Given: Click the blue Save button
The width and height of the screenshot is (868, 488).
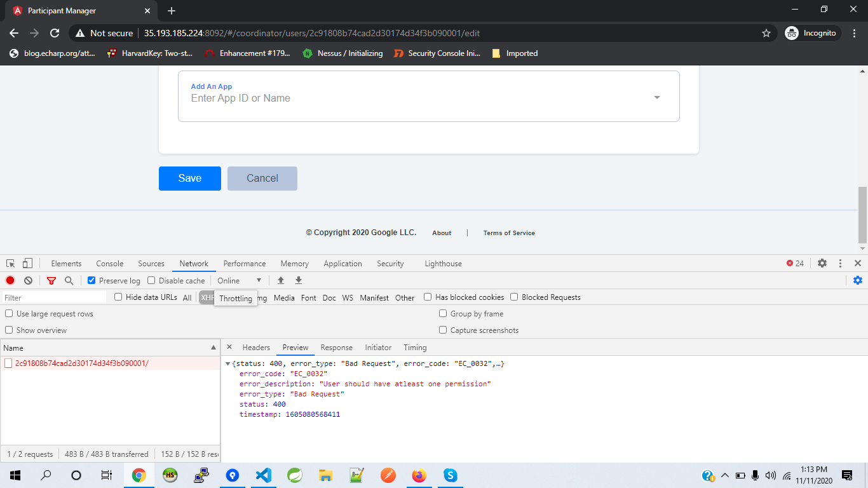Looking at the screenshot, I should (189, 179).
